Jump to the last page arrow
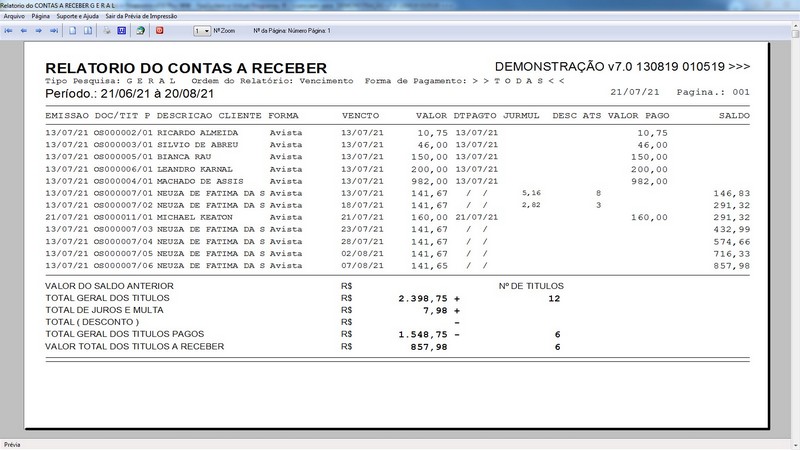The width and height of the screenshot is (800, 450). [54, 31]
